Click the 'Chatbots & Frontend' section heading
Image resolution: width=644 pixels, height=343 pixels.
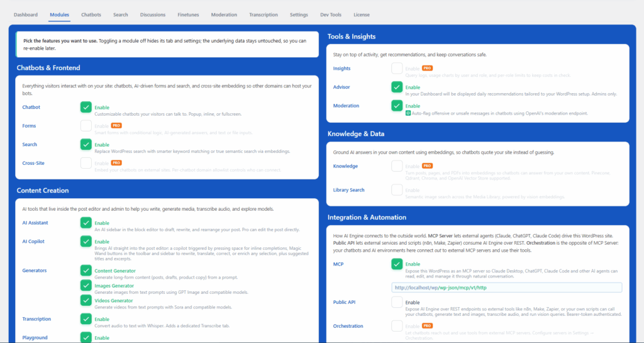[x=48, y=68]
